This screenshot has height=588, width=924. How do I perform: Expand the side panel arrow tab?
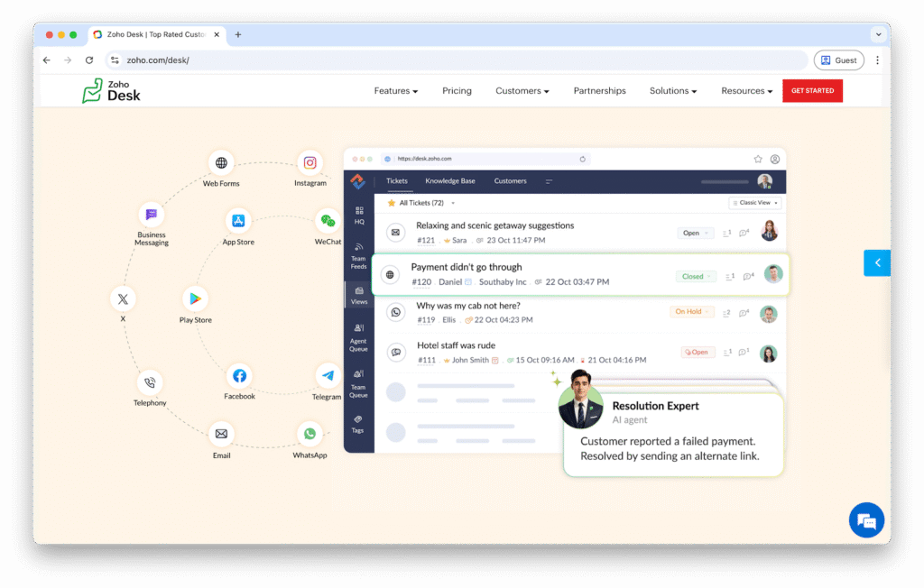tap(876, 262)
